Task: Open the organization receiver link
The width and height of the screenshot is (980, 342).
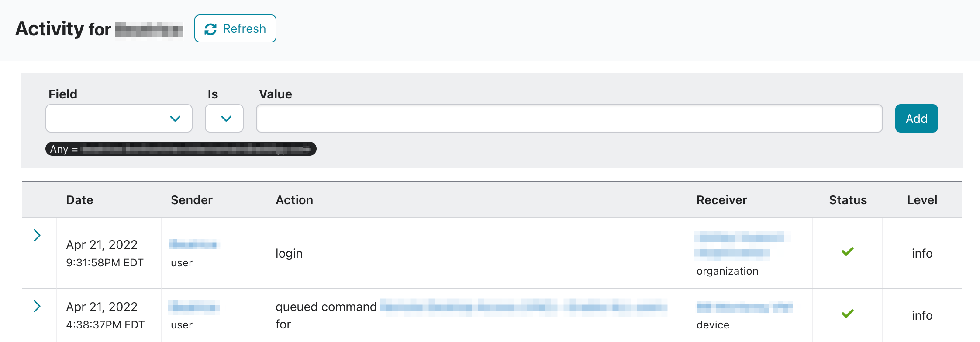Action: 742,245
